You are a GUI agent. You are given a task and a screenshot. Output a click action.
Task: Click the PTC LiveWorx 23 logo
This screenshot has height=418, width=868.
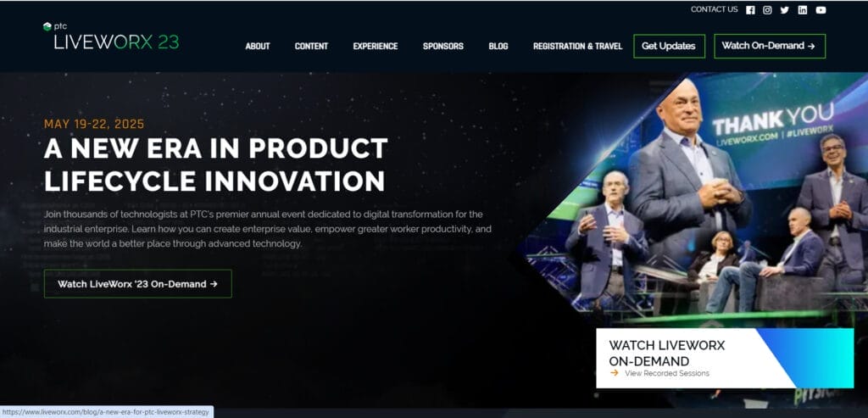click(x=111, y=36)
